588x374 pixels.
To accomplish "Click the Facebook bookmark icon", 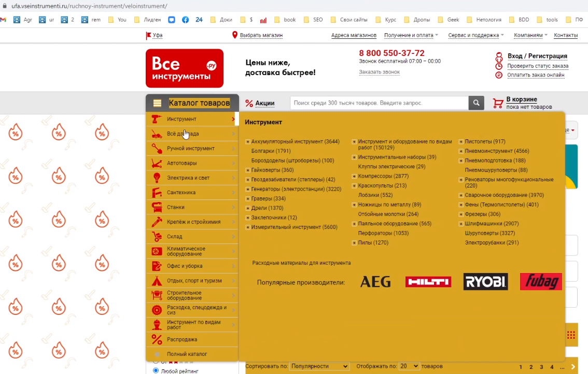I will tap(185, 20).
